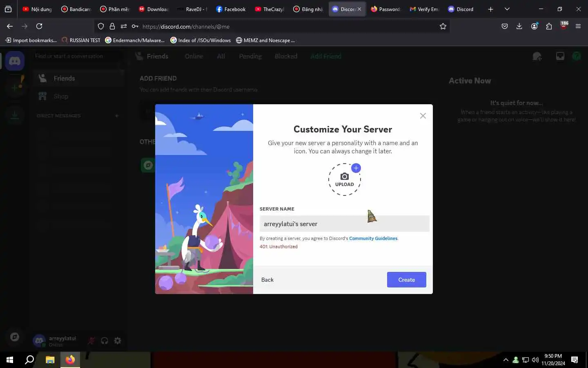Viewport: 588px width, 368px height.
Task: Switch to the Verify Email Gmail tab
Action: pos(425,9)
